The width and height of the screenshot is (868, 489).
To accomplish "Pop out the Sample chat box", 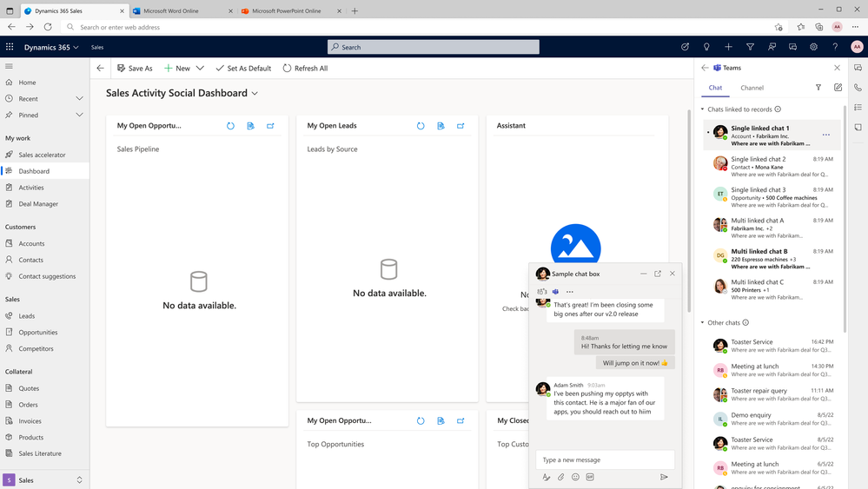I will (658, 274).
